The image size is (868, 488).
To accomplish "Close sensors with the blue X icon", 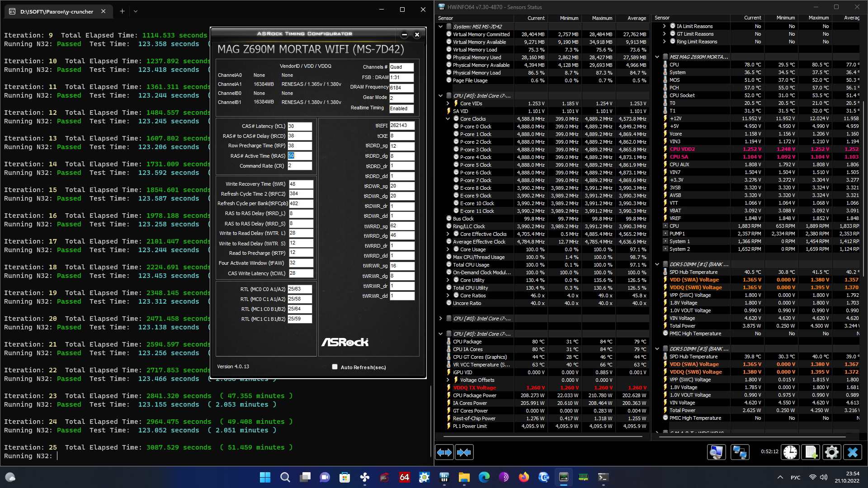I will pos(852,452).
